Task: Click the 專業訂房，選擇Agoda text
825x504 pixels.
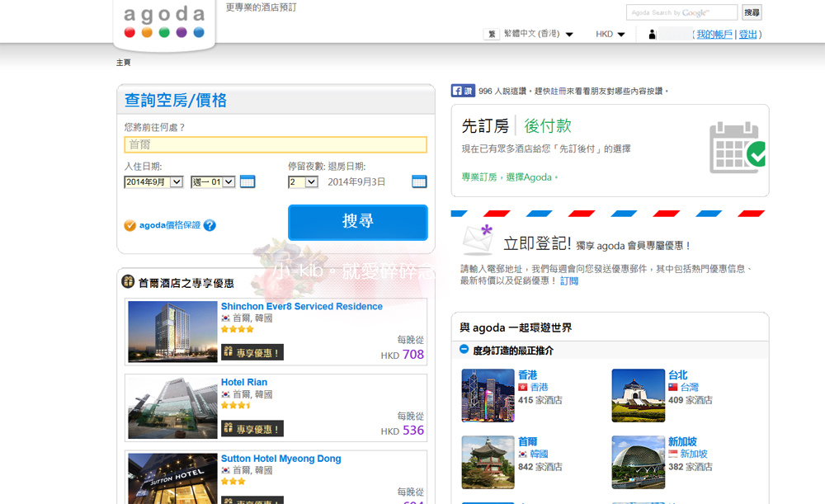Action: [x=509, y=177]
